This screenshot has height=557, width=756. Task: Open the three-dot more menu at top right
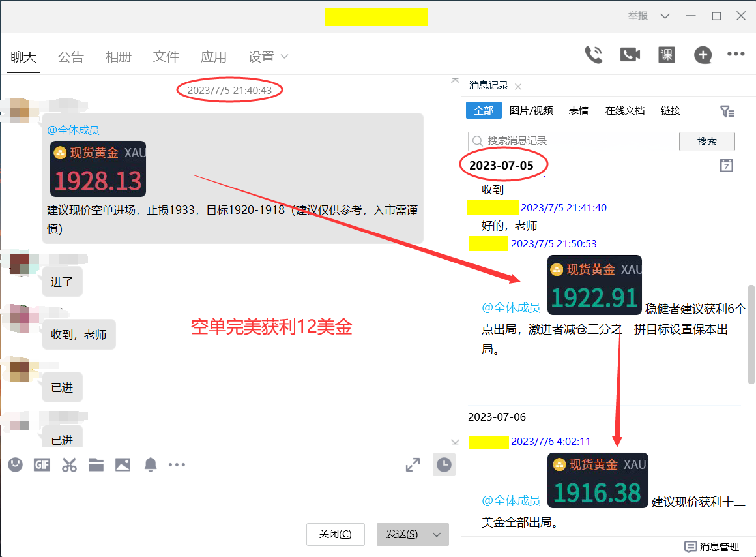point(736,54)
